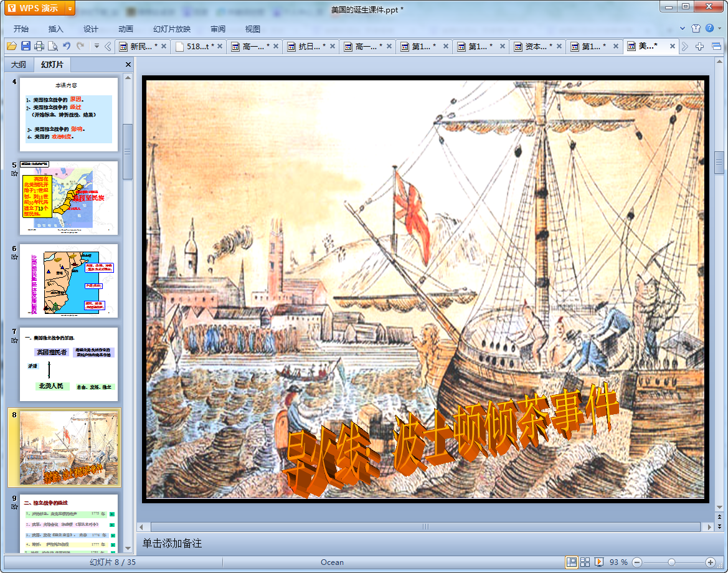Open print preview icon

[x=53, y=46]
